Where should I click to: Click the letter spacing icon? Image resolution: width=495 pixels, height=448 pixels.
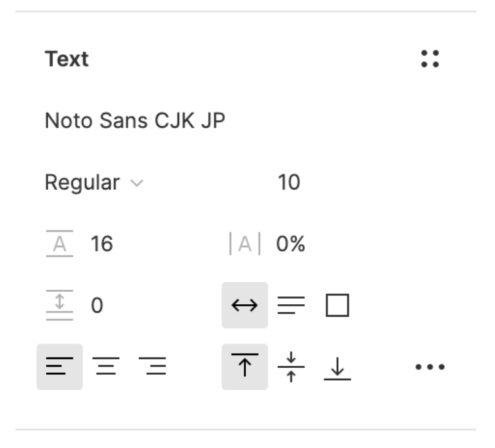point(244,244)
